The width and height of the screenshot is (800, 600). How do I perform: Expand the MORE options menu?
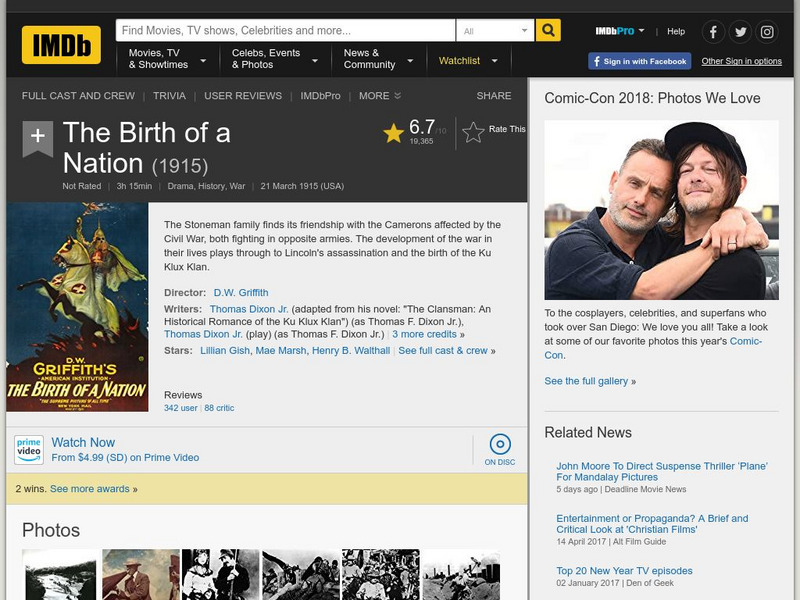click(x=379, y=96)
